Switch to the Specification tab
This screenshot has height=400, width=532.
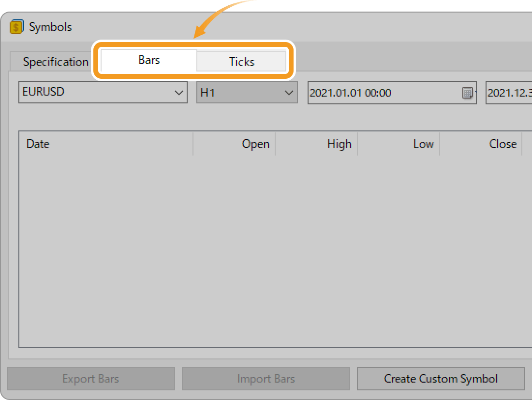56,62
